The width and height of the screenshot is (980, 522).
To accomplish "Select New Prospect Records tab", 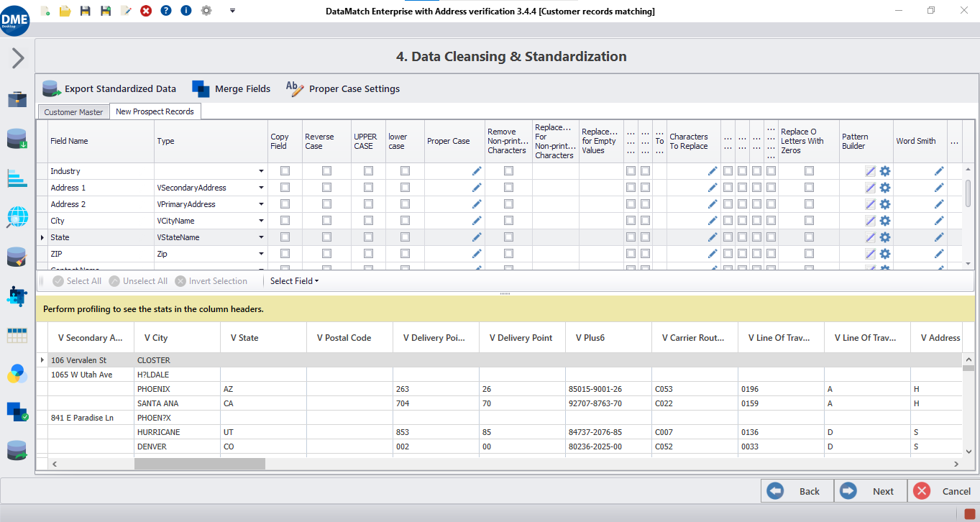I will click(155, 111).
